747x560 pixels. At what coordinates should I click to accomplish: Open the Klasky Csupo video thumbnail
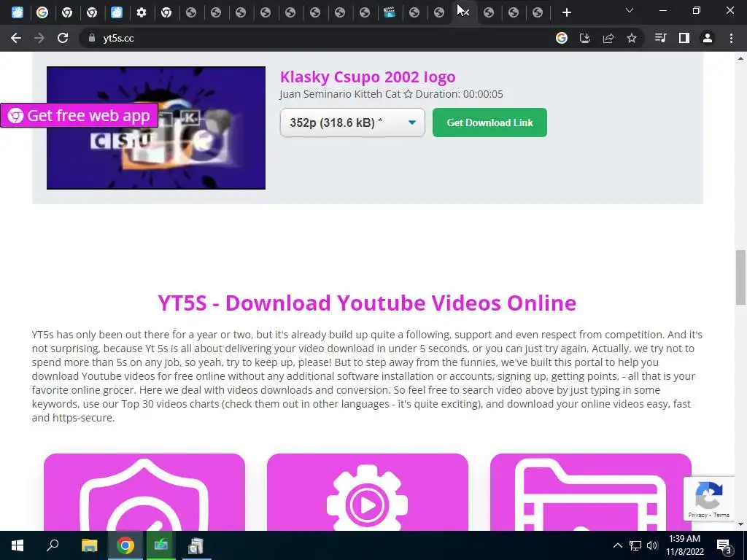coord(156,128)
